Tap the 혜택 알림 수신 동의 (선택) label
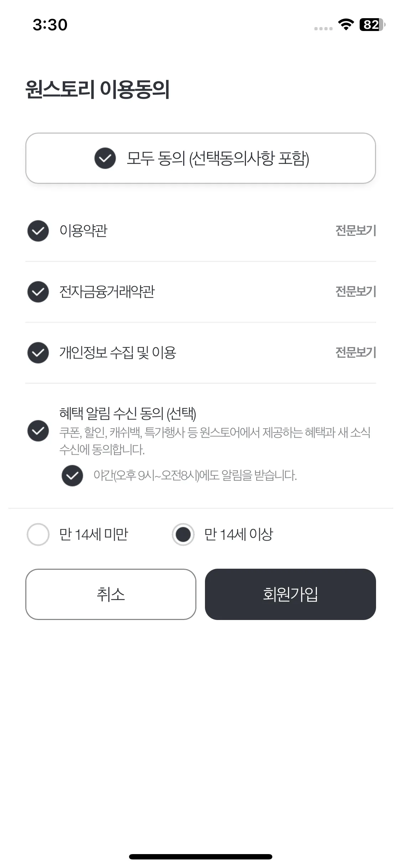Viewport: 401px width, 868px height. pyautogui.click(x=128, y=413)
